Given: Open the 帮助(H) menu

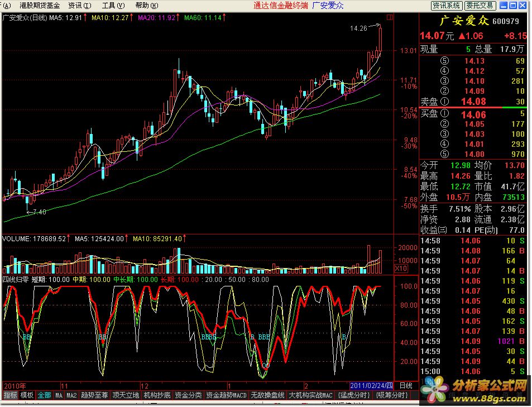Looking at the screenshot, I should point(147,6).
